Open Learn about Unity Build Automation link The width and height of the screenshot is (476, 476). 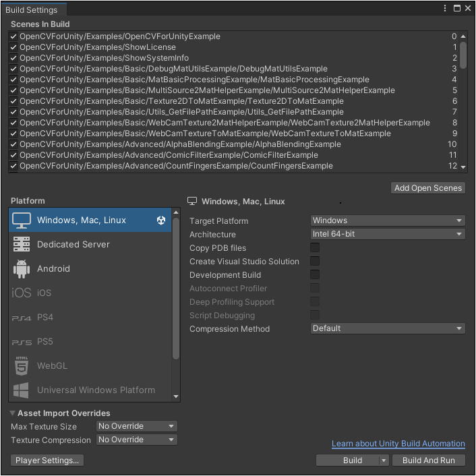tap(398, 444)
